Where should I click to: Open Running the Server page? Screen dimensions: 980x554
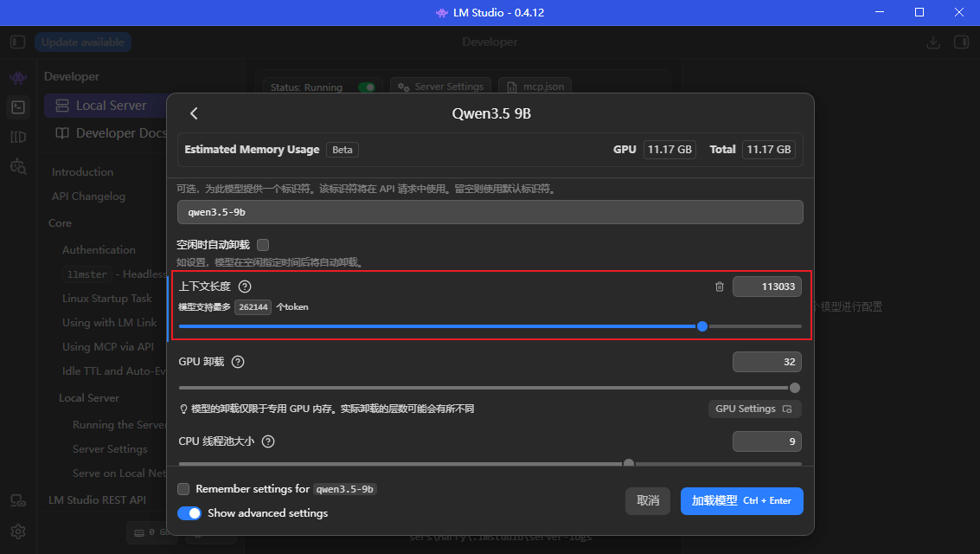[x=119, y=424]
